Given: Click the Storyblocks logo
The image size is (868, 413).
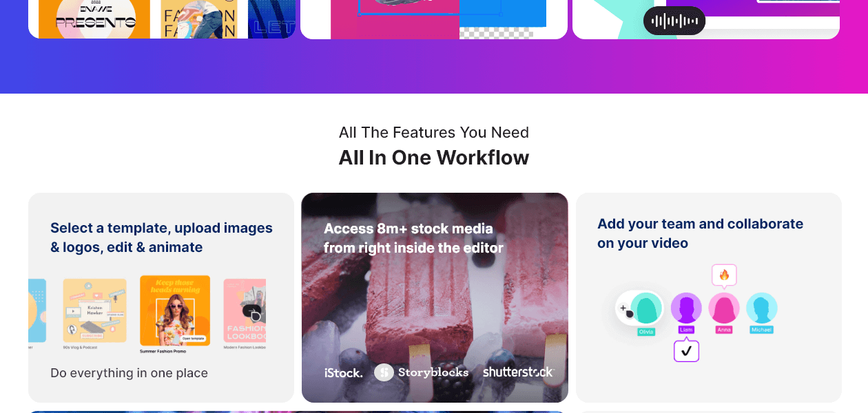Looking at the screenshot, I should coord(422,372).
